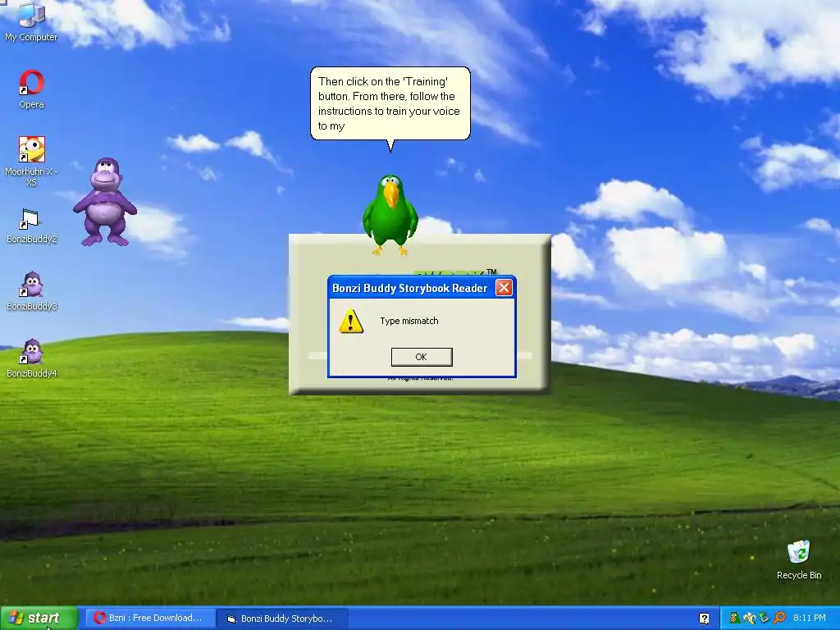The width and height of the screenshot is (840, 630).
Task: Click OK on the Type mismatch dialog
Action: (422, 357)
